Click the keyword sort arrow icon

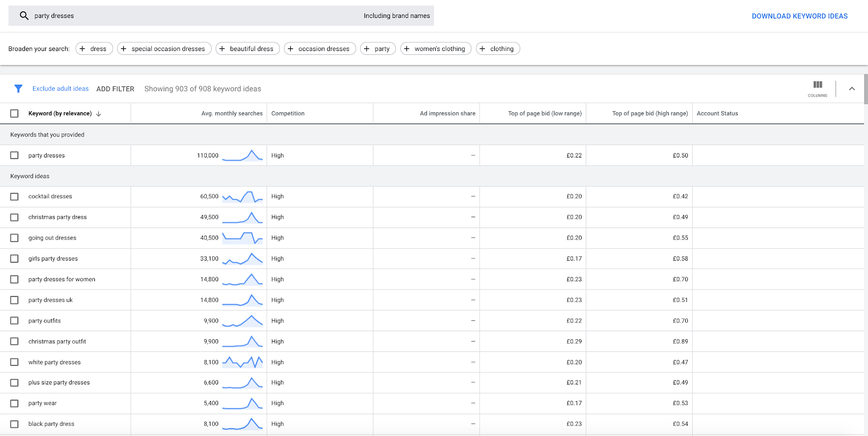98,114
